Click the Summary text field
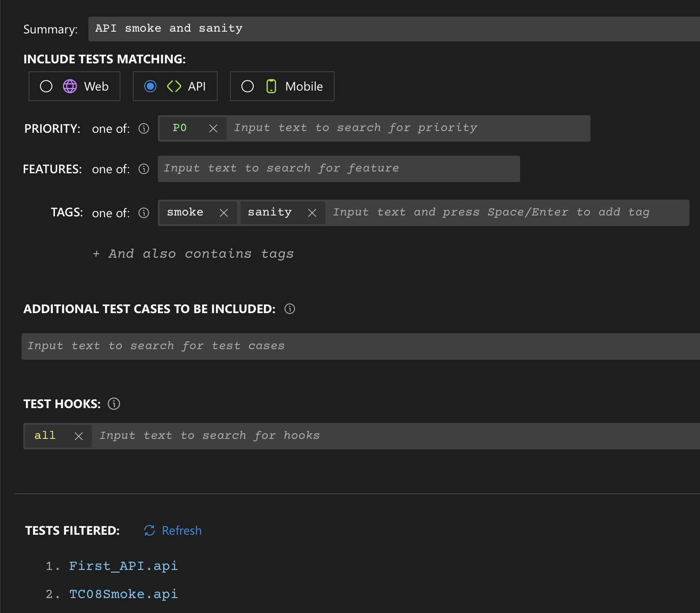Image resolution: width=700 pixels, height=613 pixels. point(391,29)
